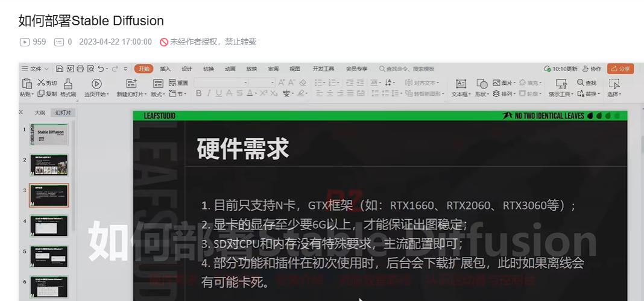Toggle bulleted list
Image resolution: width=644 pixels, height=301 pixels.
click(318, 82)
